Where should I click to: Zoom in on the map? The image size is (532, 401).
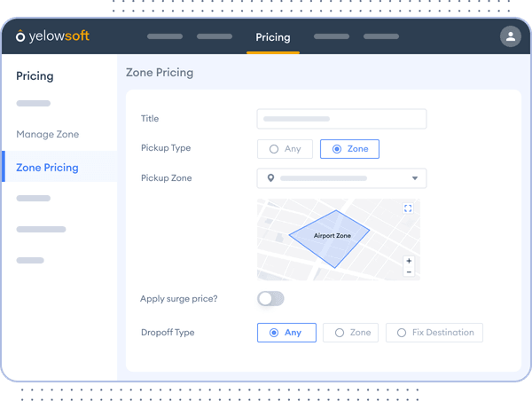click(x=408, y=262)
